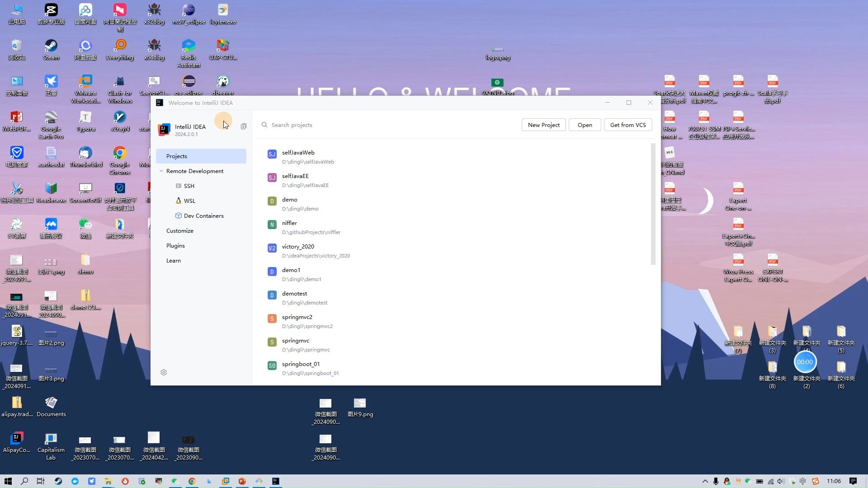
Task: Select Thunderbird desktop icon
Action: tap(86, 157)
